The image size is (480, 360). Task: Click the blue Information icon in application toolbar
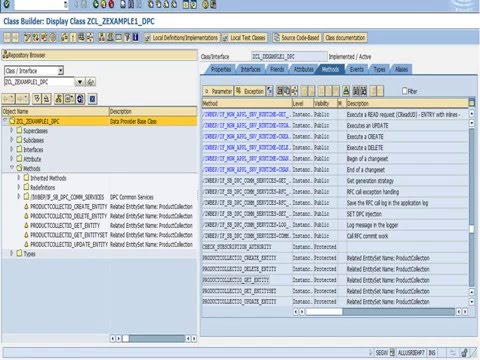[x=135, y=38]
